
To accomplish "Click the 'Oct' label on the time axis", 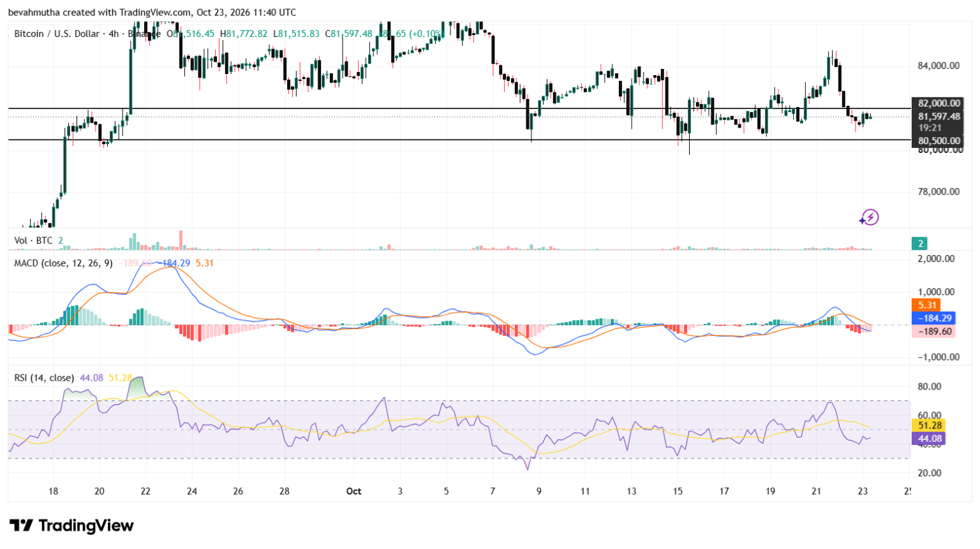I will (353, 491).
